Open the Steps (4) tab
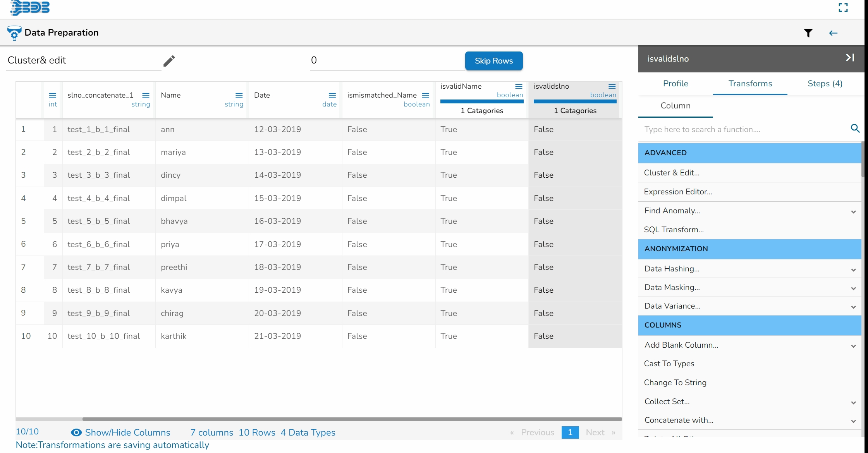The height and width of the screenshot is (453, 868). [x=825, y=84]
